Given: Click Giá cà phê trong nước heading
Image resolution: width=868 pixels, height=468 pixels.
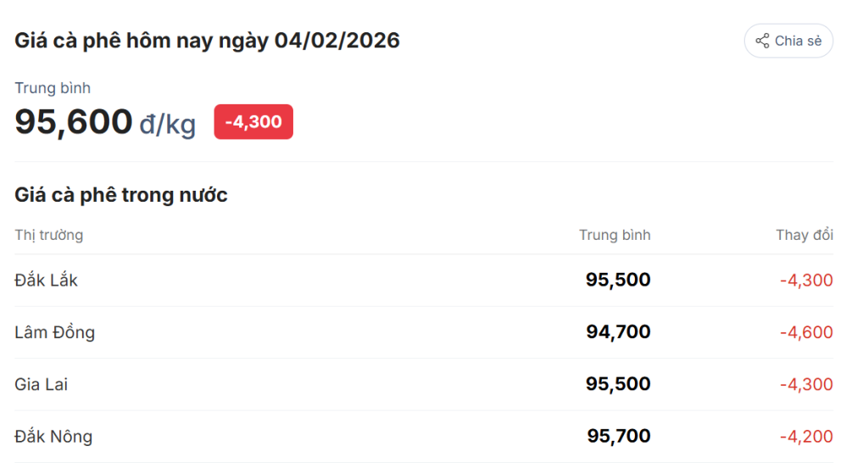Looking at the screenshot, I should coord(121,195).
